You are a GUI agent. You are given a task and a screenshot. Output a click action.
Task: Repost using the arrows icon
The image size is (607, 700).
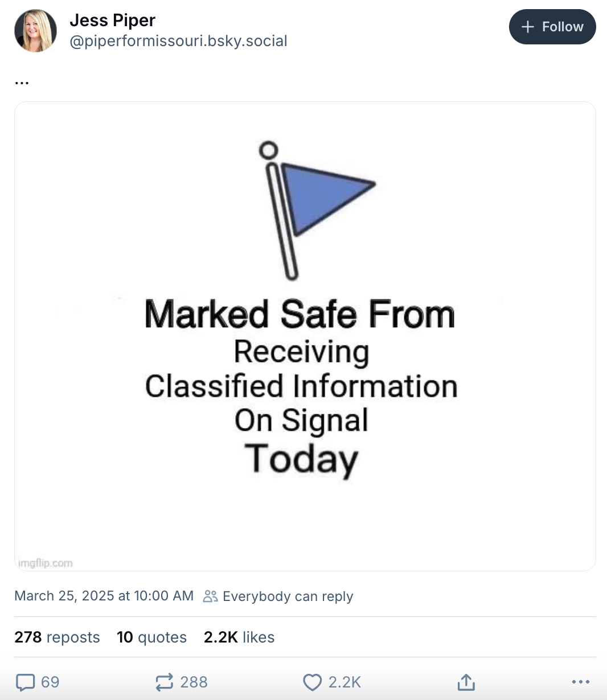[x=164, y=682]
